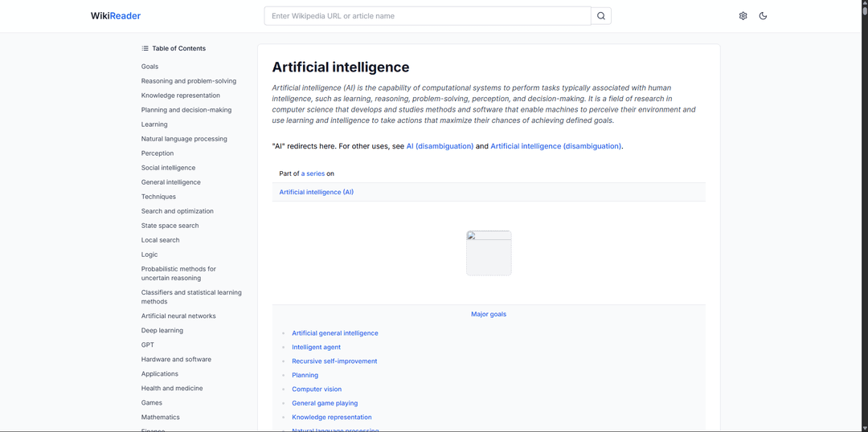Go to the Mathematics section

point(161,417)
